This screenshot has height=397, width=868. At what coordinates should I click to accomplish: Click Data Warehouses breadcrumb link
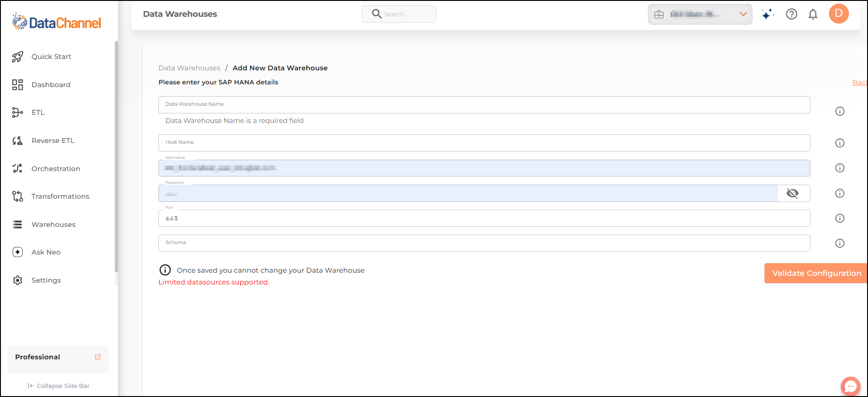(189, 68)
